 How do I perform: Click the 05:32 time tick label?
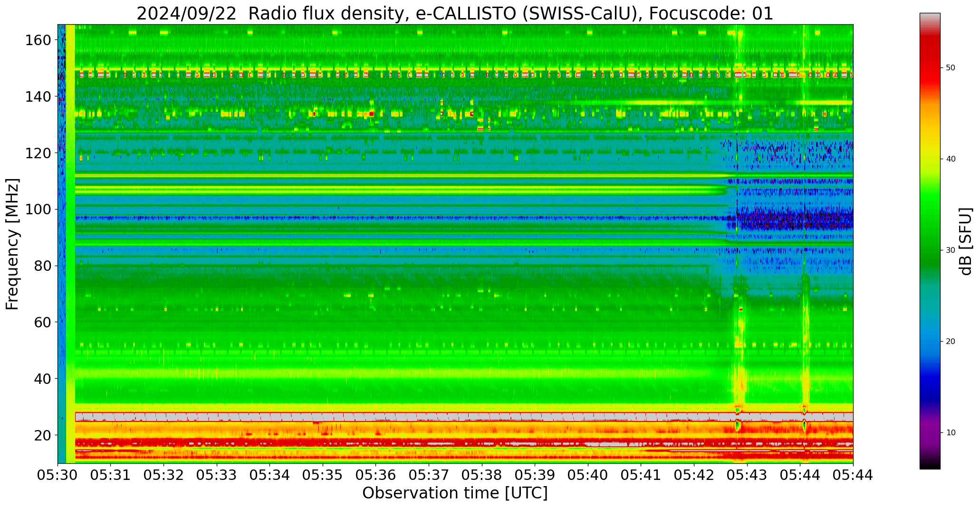[x=164, y=475]
